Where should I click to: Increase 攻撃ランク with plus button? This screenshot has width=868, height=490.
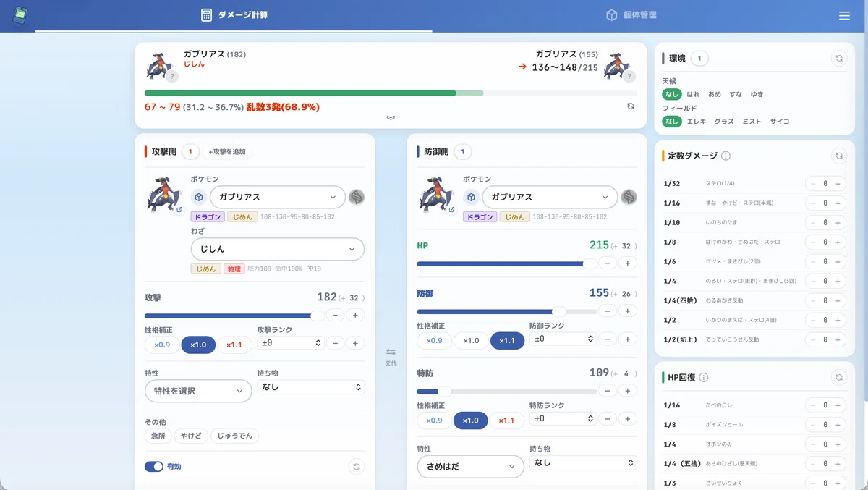tap(355, 343)
